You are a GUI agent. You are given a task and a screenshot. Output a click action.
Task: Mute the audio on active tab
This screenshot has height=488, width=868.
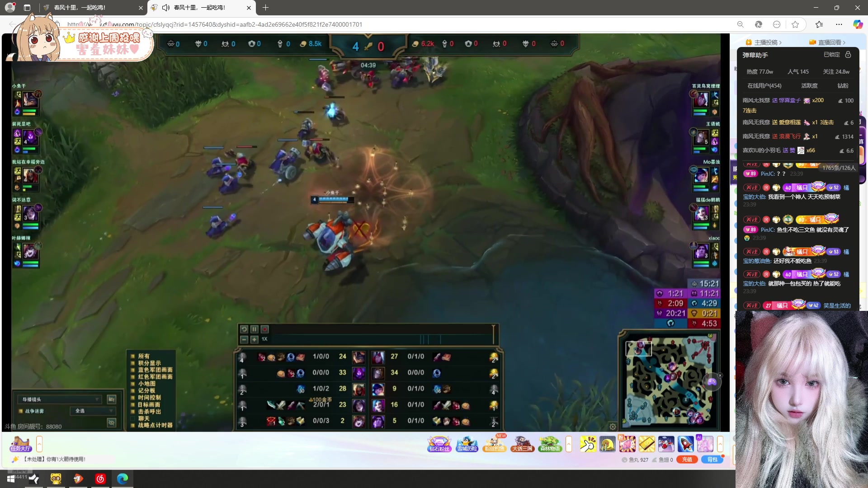166,8
